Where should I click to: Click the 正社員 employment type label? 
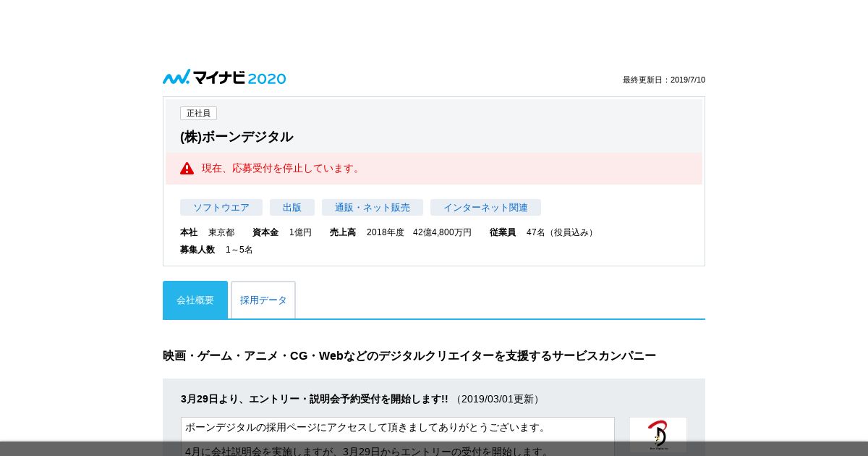point(198,114)
